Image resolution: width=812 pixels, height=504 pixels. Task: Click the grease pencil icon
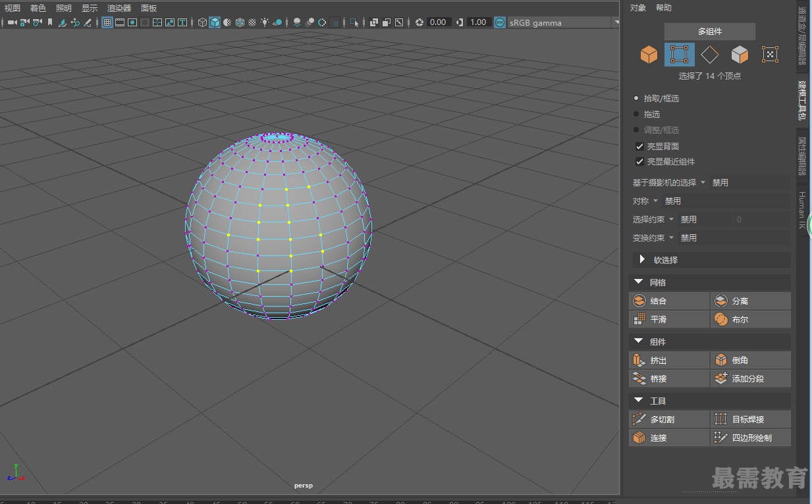tap(87, 22)
